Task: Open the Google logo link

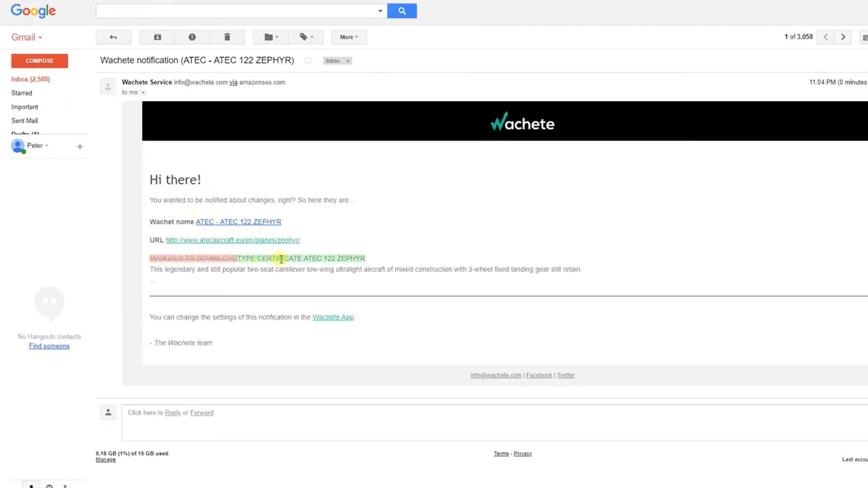Action: click(x=33, y=11)
